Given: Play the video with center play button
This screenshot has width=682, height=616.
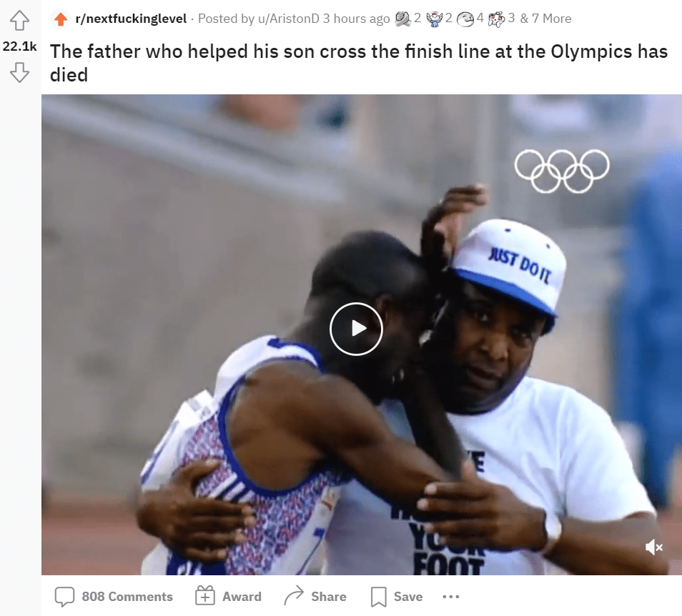Looking at the screenshot, I should coord(356,329).
